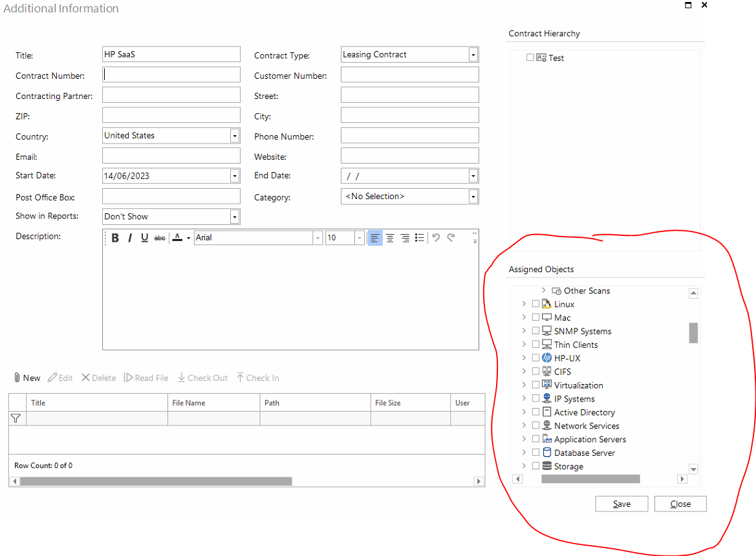This screenshot has width=756, height=556.
Task: Click into the Contract Number field
Action: pos(171,75)
